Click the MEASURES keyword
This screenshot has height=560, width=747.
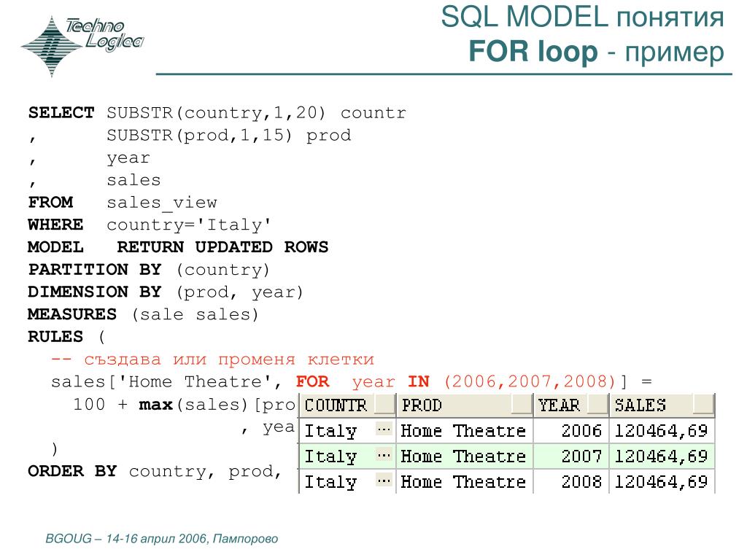pos(72,314)
